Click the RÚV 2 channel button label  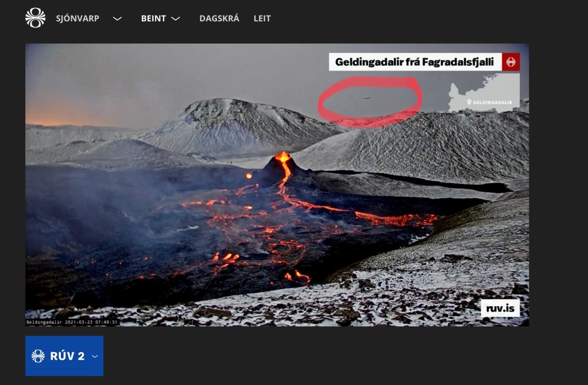point(67,356)
